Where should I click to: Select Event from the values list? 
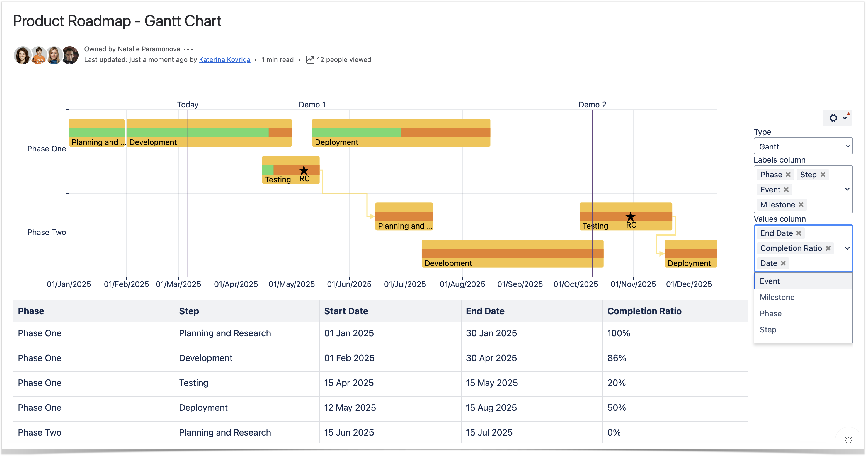click(x=770, y=281)
